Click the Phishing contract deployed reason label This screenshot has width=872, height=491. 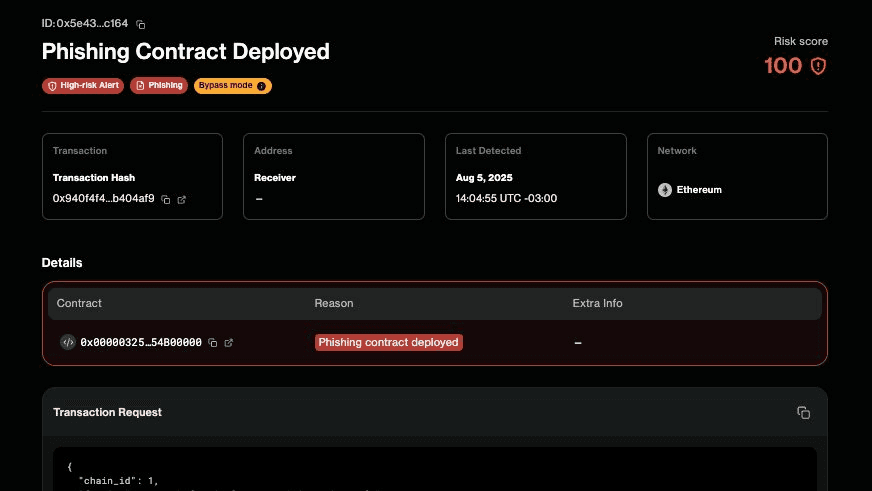click(x=388, y=342)
